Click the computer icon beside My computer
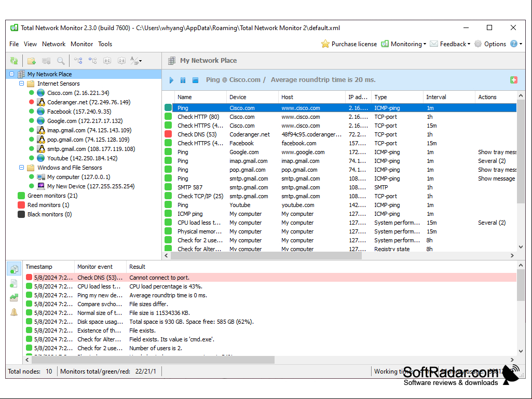The image size is (532, 399). [x=41, y=177]
